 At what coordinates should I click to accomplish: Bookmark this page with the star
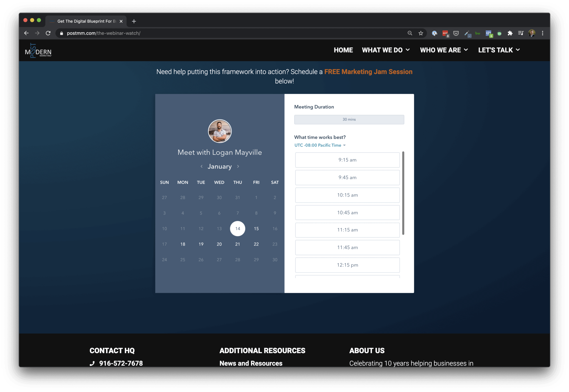pyautogui.click(x=421, y=33)
